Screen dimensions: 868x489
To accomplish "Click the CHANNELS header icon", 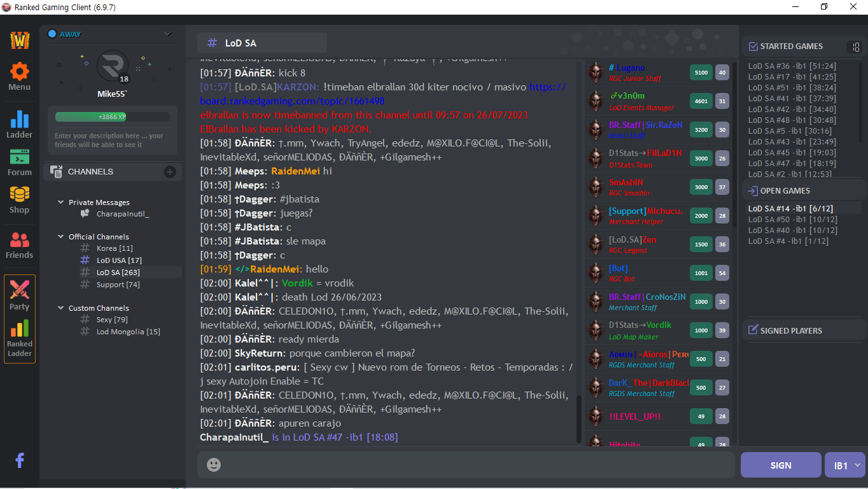I will click(x=56, y=171).
